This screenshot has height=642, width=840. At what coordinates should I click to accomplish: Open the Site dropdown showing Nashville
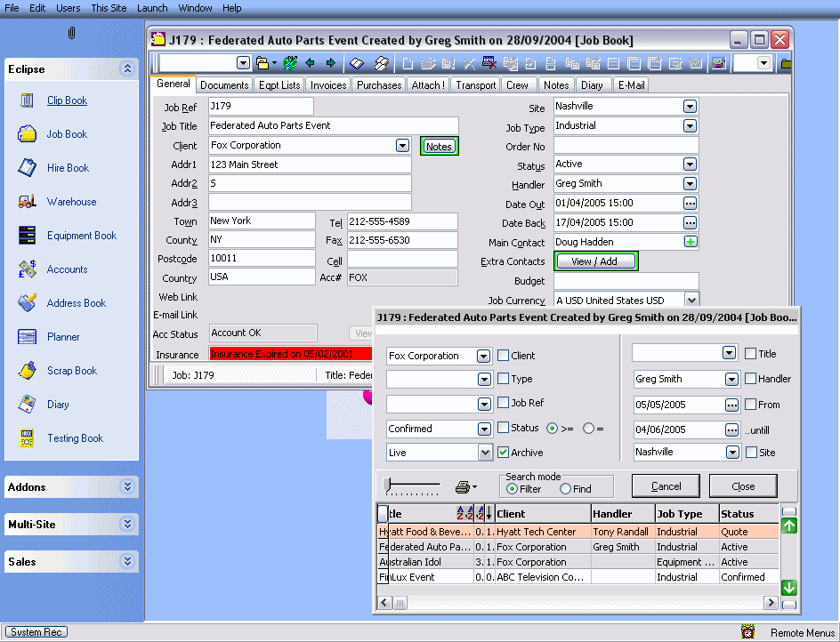tap(690, 107)
